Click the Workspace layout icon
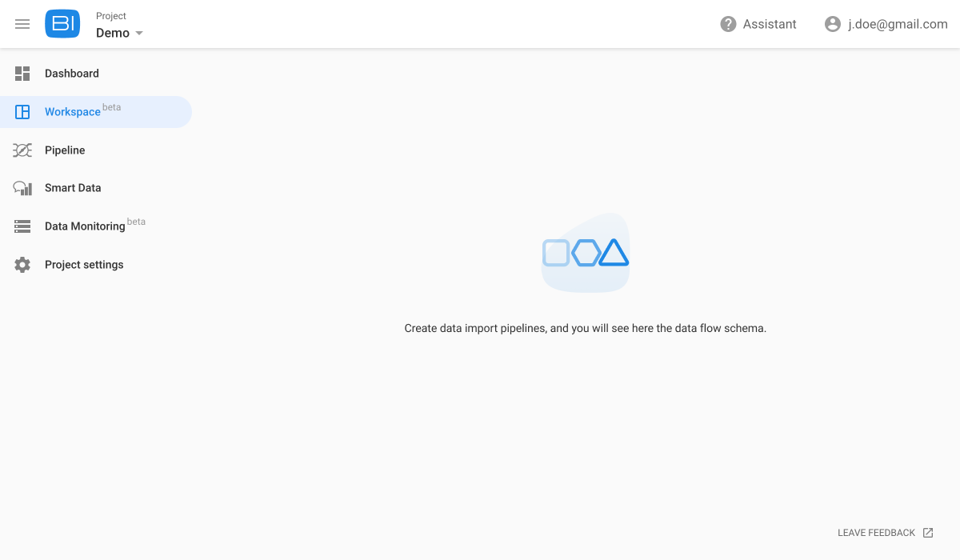Image resolution: width=960 pixels, height=560 pixels. pyautogui.click(x=22, y=112)
